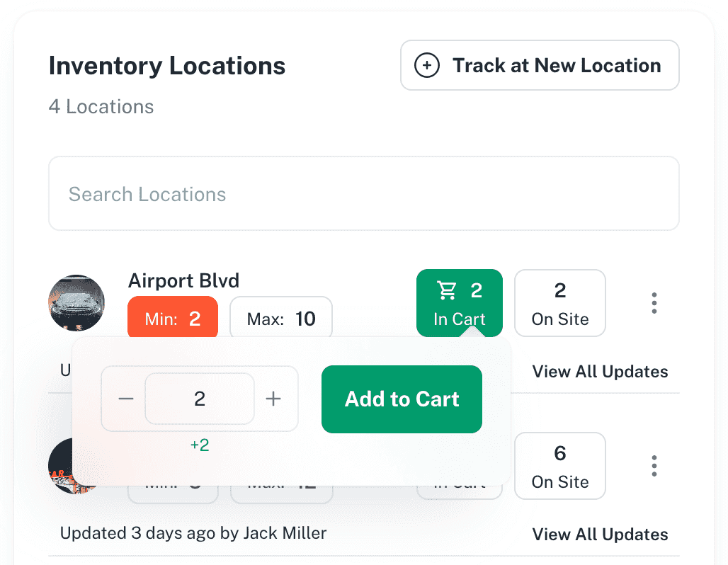Click the Updated 3 days ago text
This screenshot has width=728, height=565.
click(193, 533)
